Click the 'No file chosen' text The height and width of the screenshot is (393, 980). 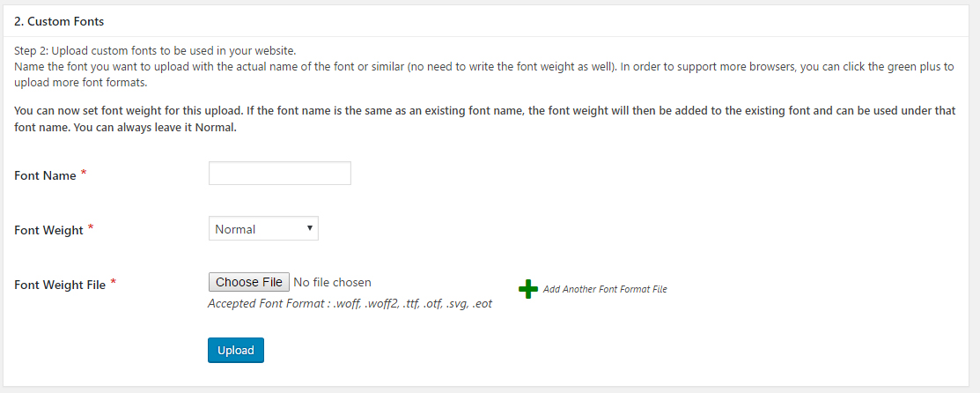[332, 282]
